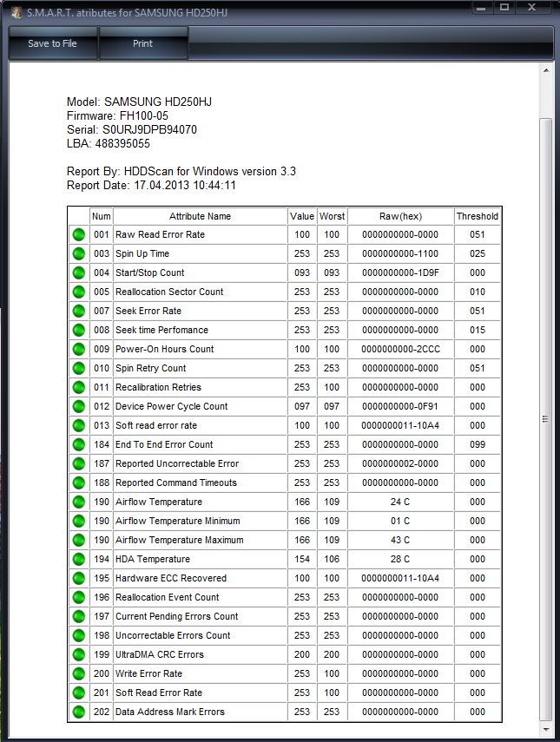This screenshot has height=742, width=560.
Task: Click green status icon for Raw Read Error Rate
Action: pos(79,235)
